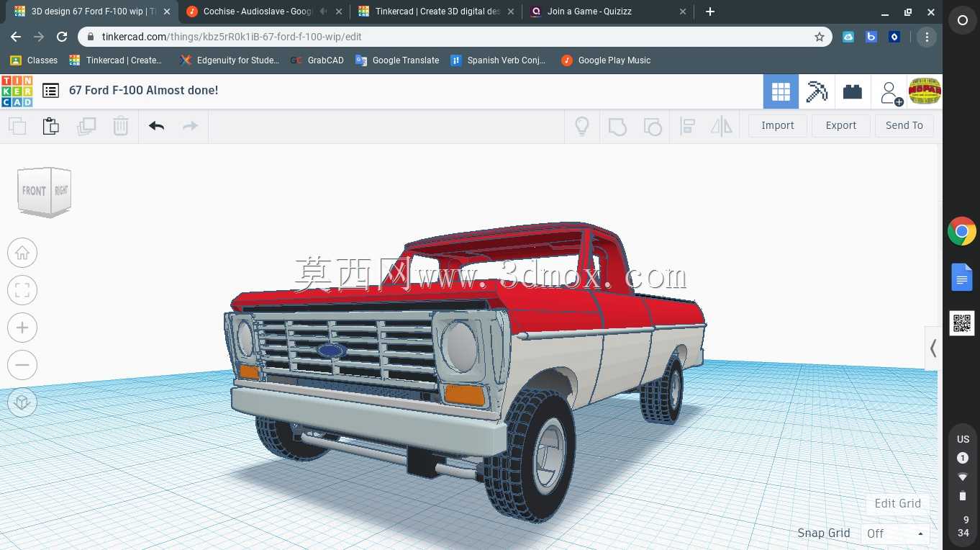This screenshot has height=550, width=980.
Task: Open the Edgenuity for Students bookmark
Action: pos(230,60)
